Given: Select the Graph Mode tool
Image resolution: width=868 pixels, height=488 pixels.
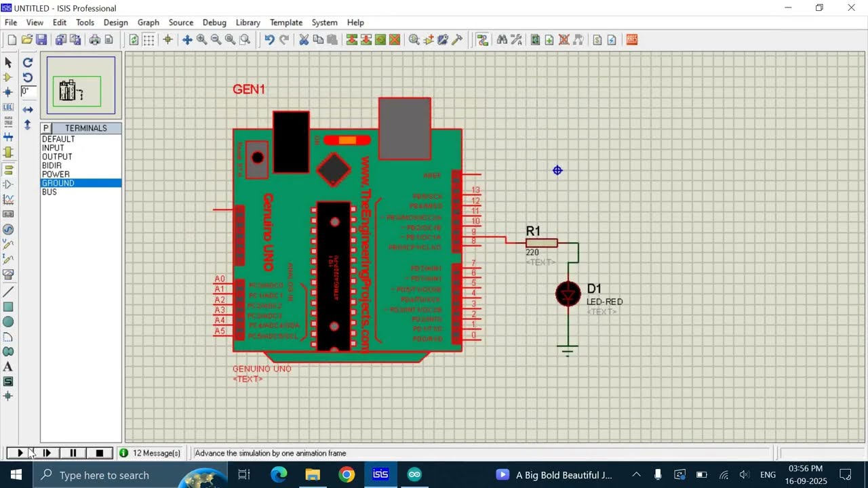Looking at the screenshot, I should (x=8, y=199).
